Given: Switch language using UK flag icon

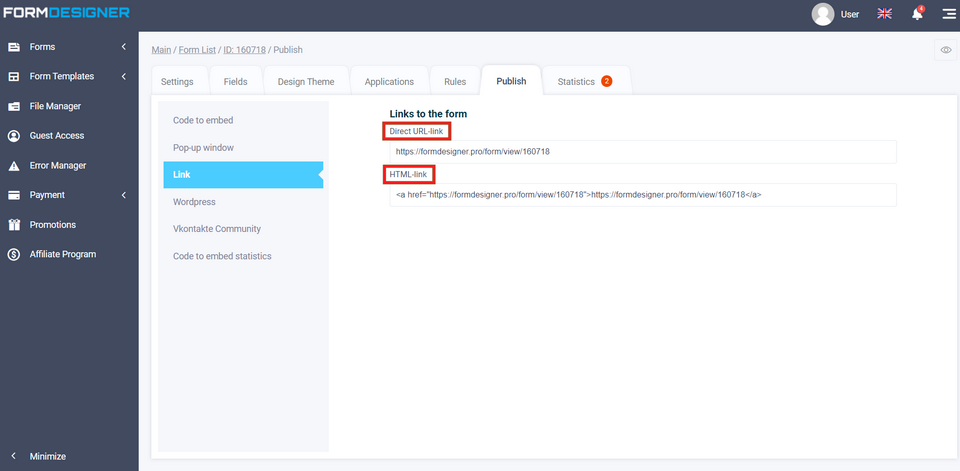Looking at the screenshot, I should click(x=884, y=14).
